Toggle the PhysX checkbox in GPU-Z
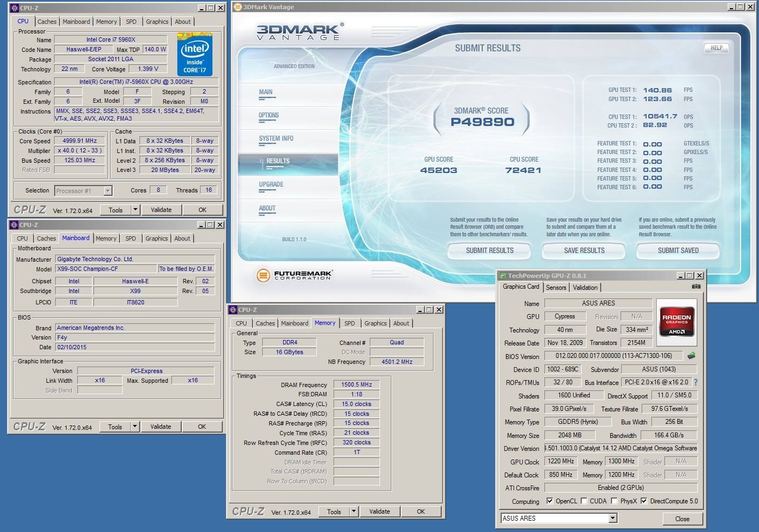The image size is (759, 532). 614,501
